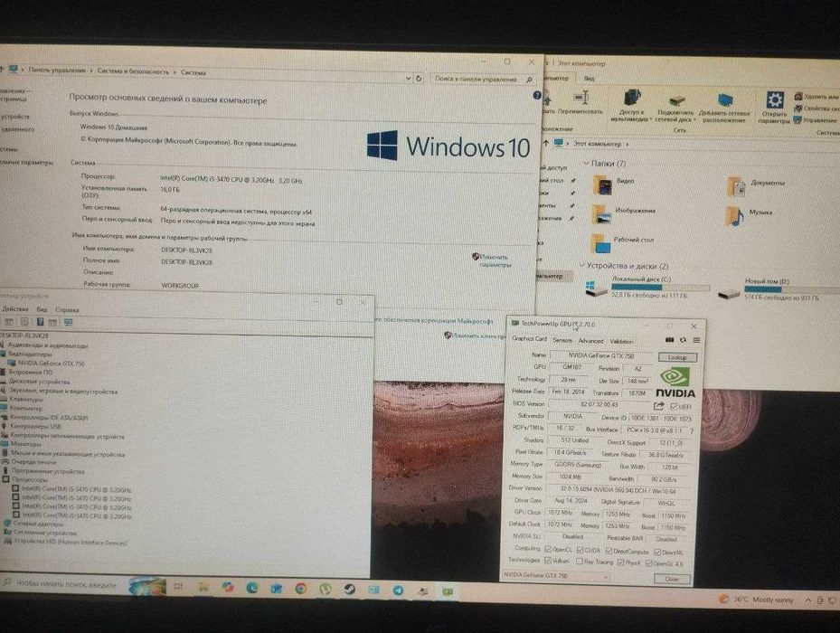Screen dimensions: 840x633
Task: Click the Bus Interface question mark in GPU-Z
Action: tap(692, 430)
